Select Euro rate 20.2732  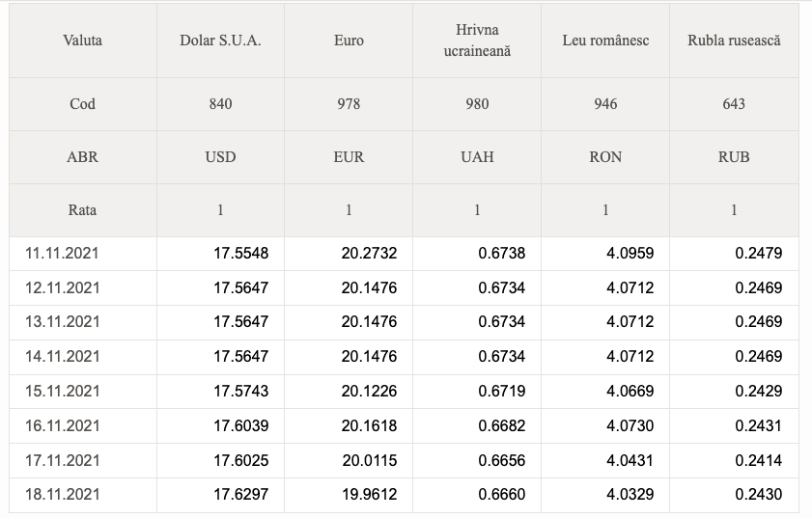(369, 253)
